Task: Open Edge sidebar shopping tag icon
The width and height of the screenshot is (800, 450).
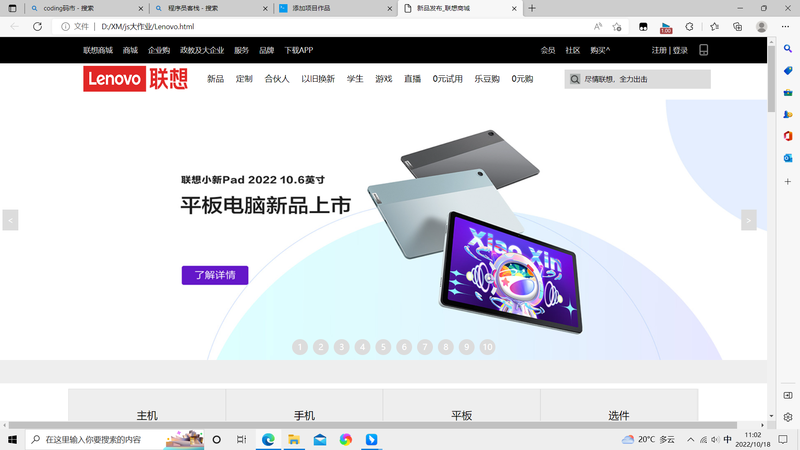Action: pos(788,70)
